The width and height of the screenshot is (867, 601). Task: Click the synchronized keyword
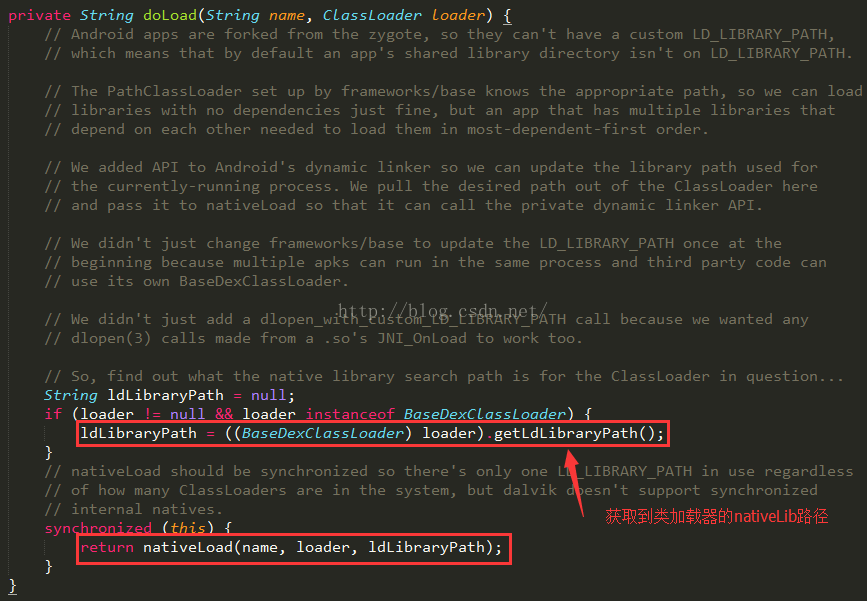pos(98,528)
